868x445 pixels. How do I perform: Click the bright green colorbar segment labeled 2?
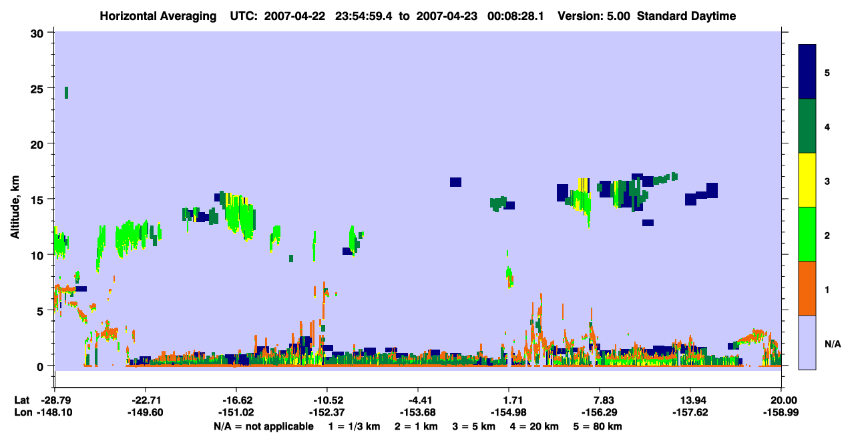(x=807, y=234)
